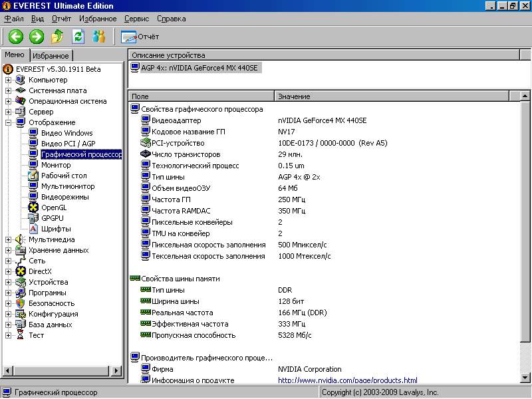Collapse the Отображение tree node
Viewport: 532px width, 399px height.
click(x=9, y=122)
